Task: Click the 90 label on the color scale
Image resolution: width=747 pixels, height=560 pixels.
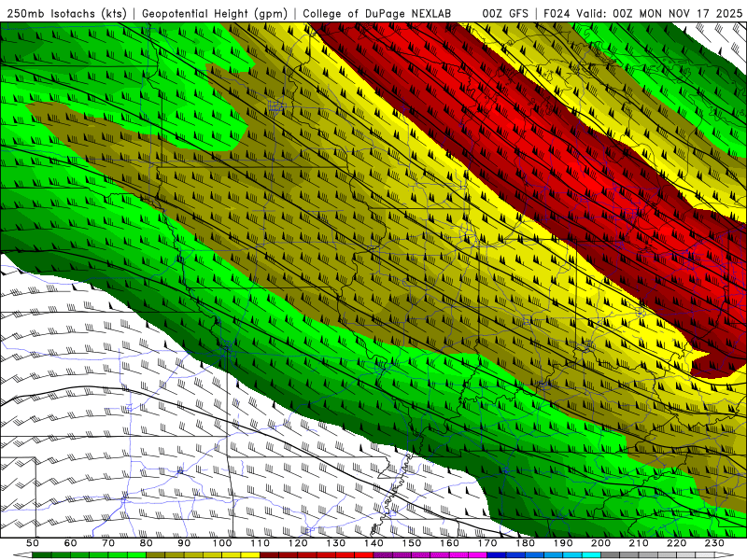Action: tap(184, 543)
